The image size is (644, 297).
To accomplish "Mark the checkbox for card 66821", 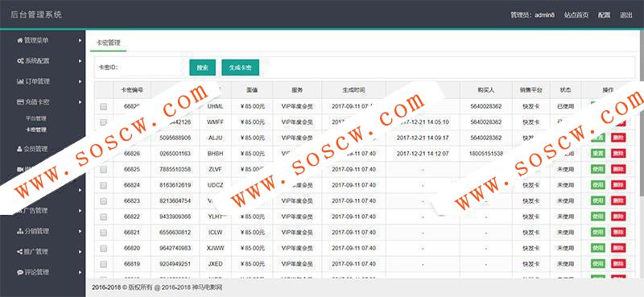I will pos(104,233).
